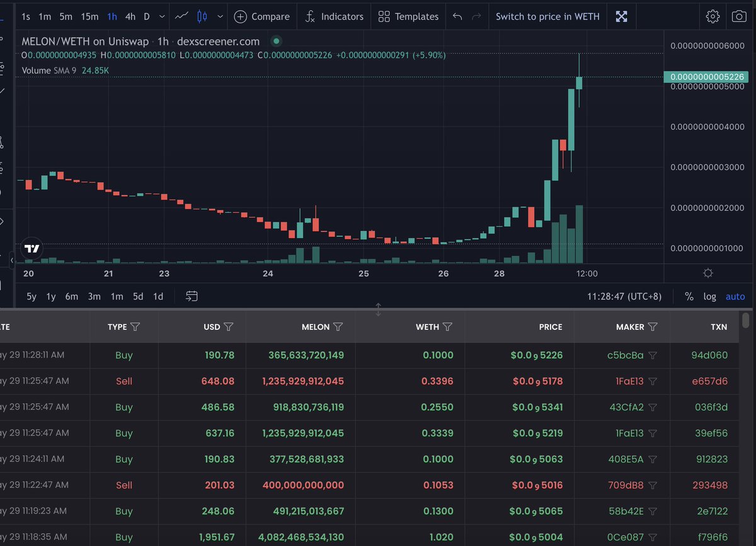The width and height of the screenshot is (756, 546).
Task: Select the 1s timeframe
Action: point(26,16)
